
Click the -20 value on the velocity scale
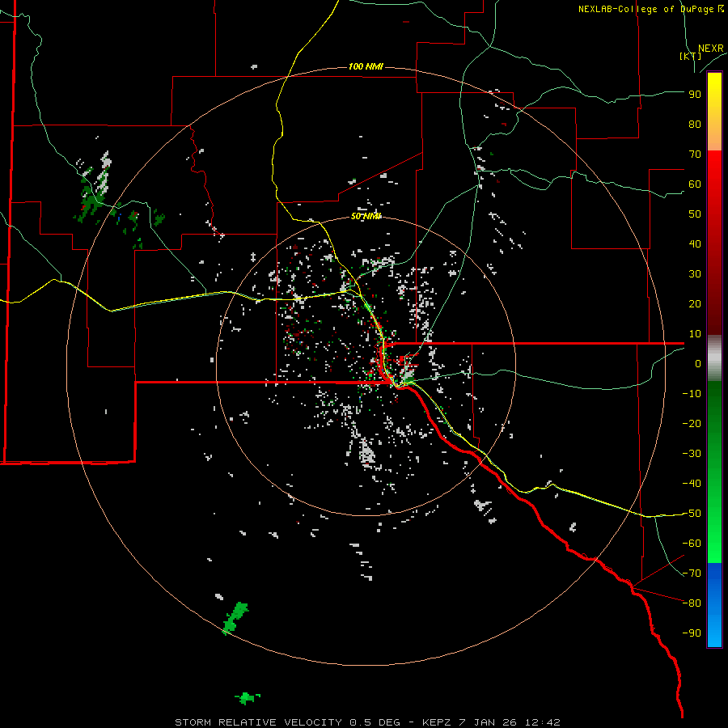click(x=692, y=424)
